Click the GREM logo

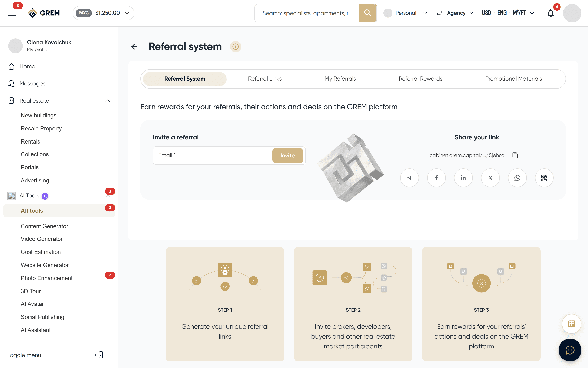[x=44, y=13]
